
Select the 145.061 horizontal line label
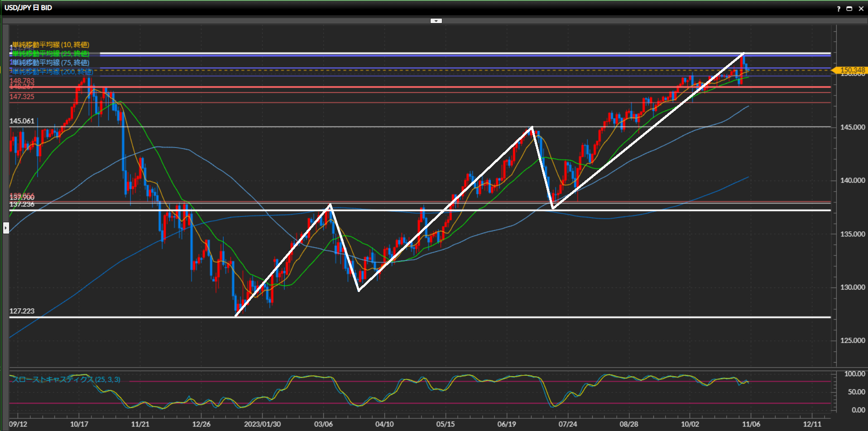pyautogui.click(x=22, y=121)
